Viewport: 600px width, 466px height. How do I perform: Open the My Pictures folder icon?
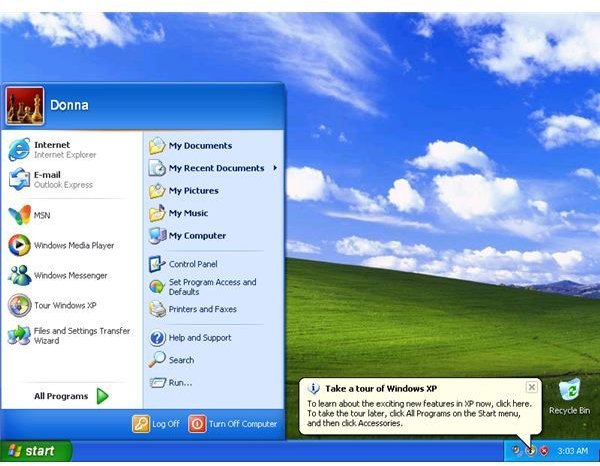pos(157,191)
